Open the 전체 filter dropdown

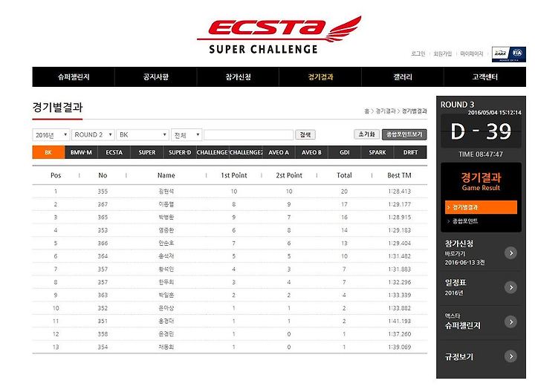coord(187,134)
